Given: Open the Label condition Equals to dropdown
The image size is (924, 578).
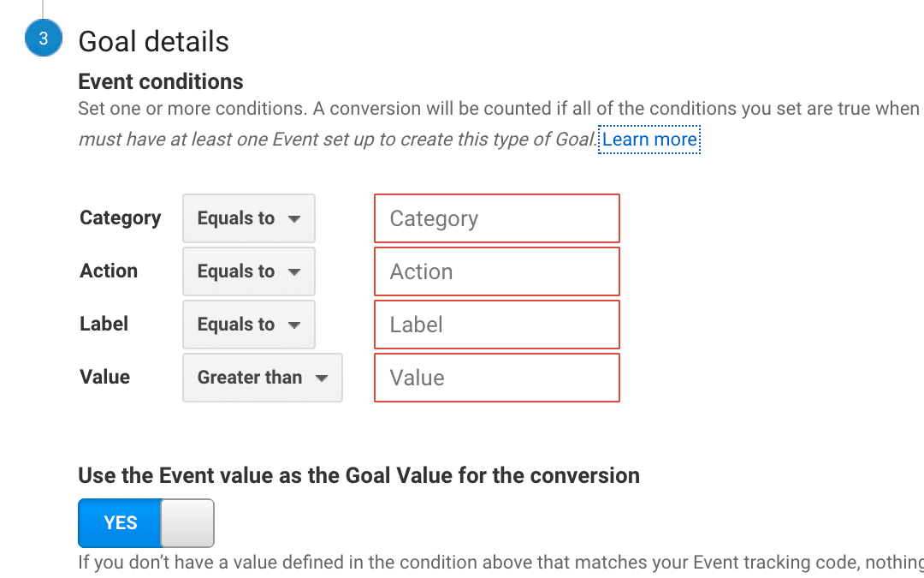Looking at the screenshot, I should click(x=249, y=325).
